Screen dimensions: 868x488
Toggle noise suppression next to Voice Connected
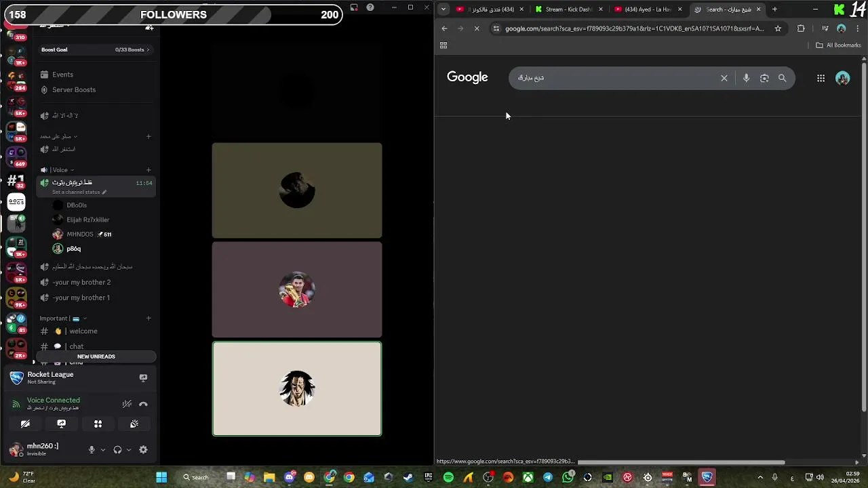pos(127,404)
